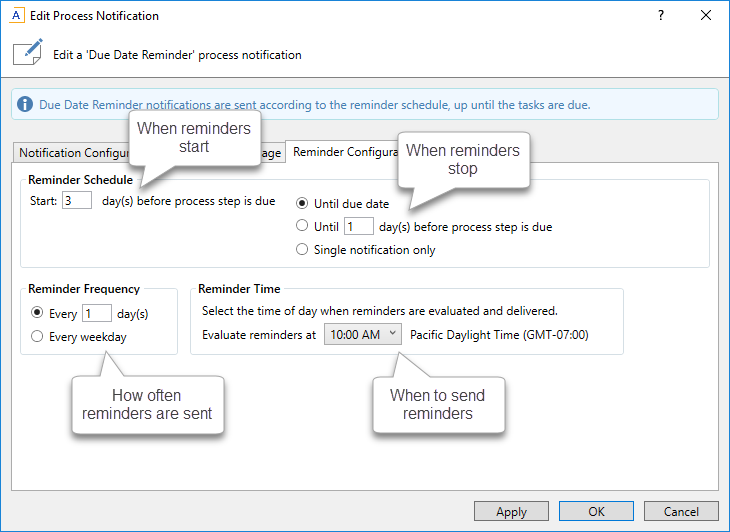Select 'Single notification only' option

pyautogui.click(x=303, y=250)
